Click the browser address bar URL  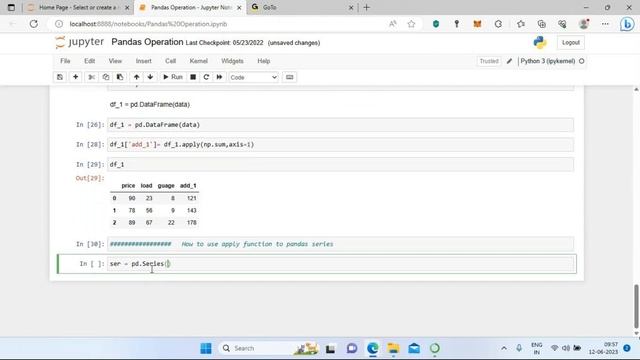148,24
